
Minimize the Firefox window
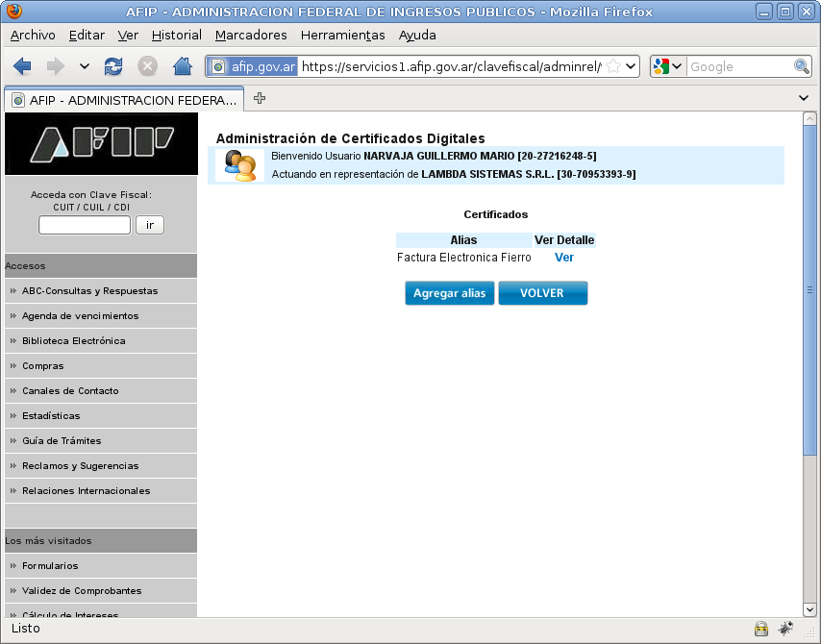coord(764,12)
